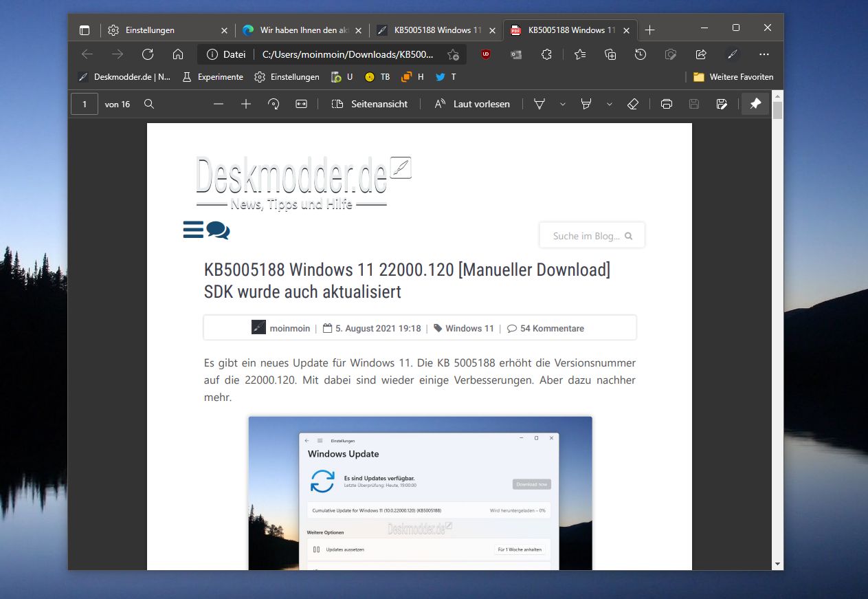Go to the home page icon

[178, 54]
